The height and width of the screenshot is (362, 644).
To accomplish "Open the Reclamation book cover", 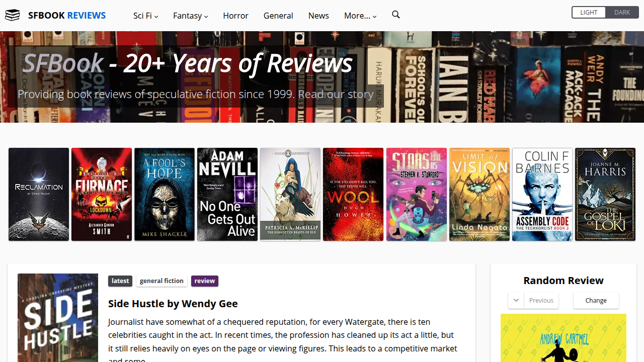I will (39, 194).
